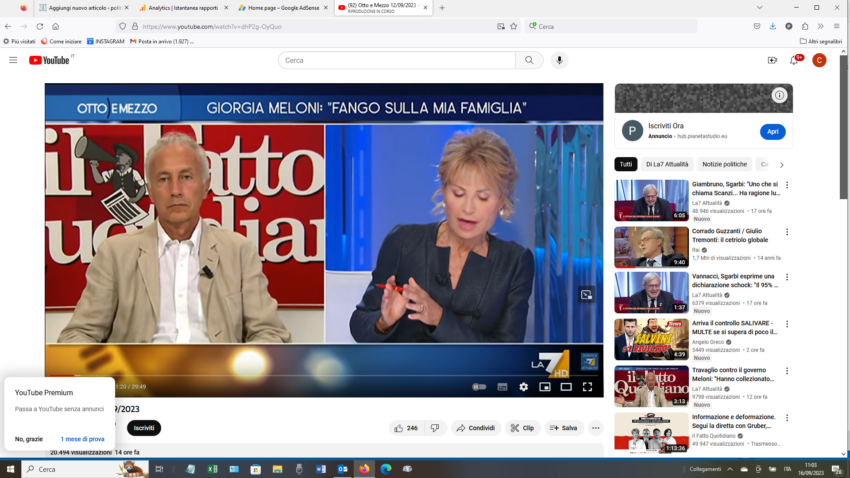Select the Notizie politiche chip

724,164
